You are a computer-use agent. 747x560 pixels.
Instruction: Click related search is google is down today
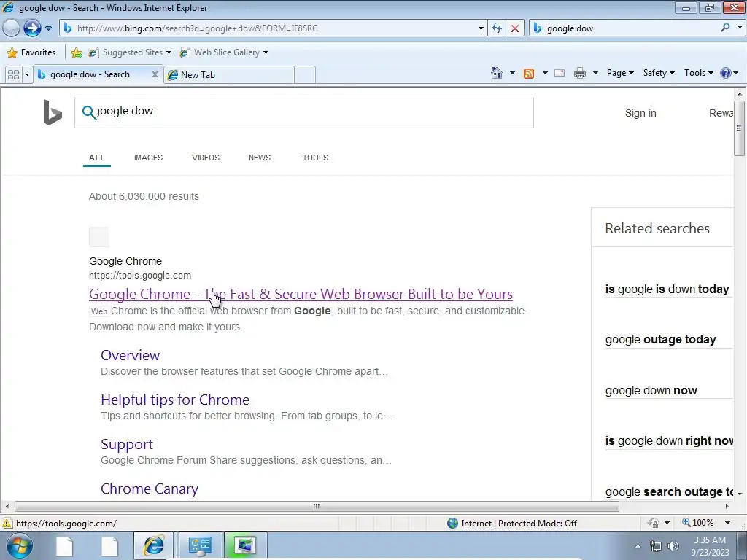click(667, 289)
